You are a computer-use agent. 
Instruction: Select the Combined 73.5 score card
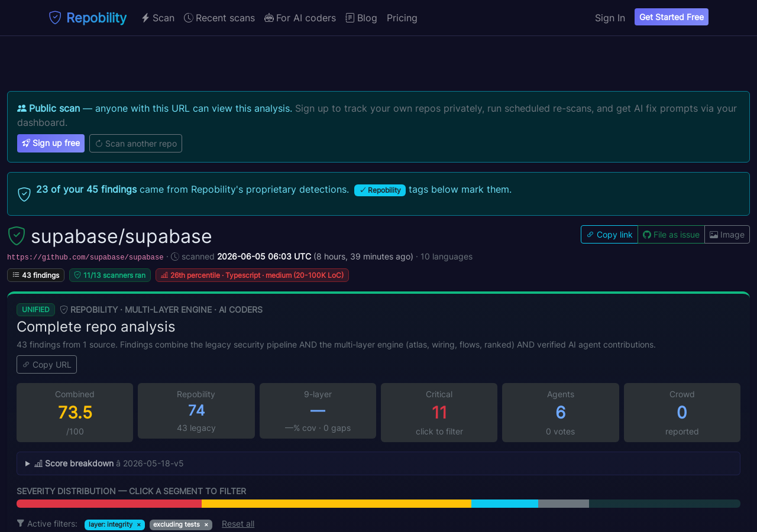(75, 413)
